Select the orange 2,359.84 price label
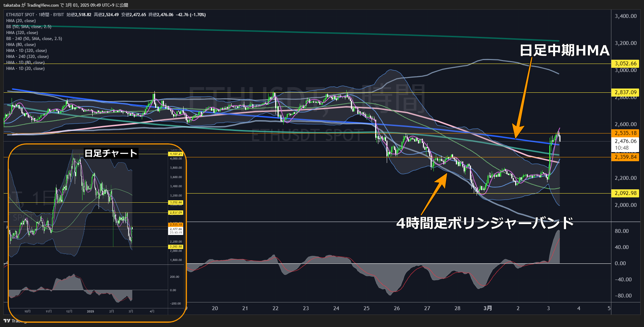644x327 pixels. pos(625,157)
